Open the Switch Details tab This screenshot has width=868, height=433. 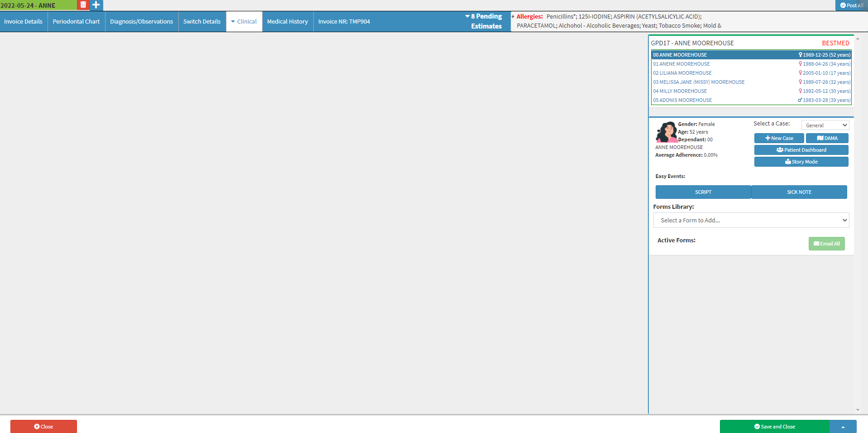202,21
